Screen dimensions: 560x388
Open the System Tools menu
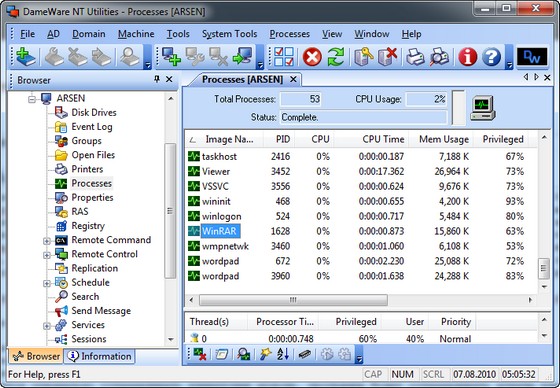(229, 34)
